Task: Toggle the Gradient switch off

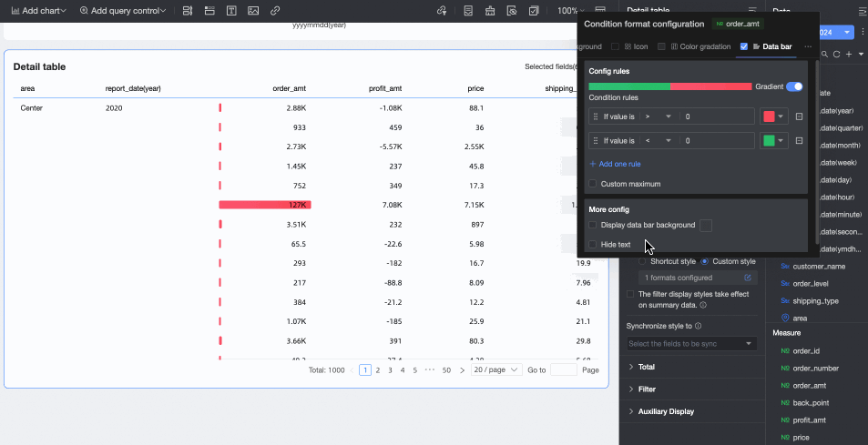Action: (x=794, y=86)
